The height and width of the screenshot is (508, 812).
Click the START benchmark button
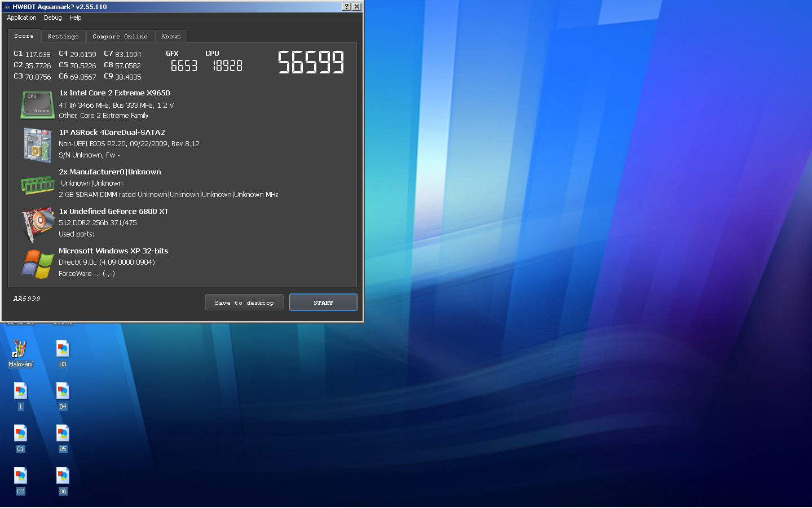point(323,303)
